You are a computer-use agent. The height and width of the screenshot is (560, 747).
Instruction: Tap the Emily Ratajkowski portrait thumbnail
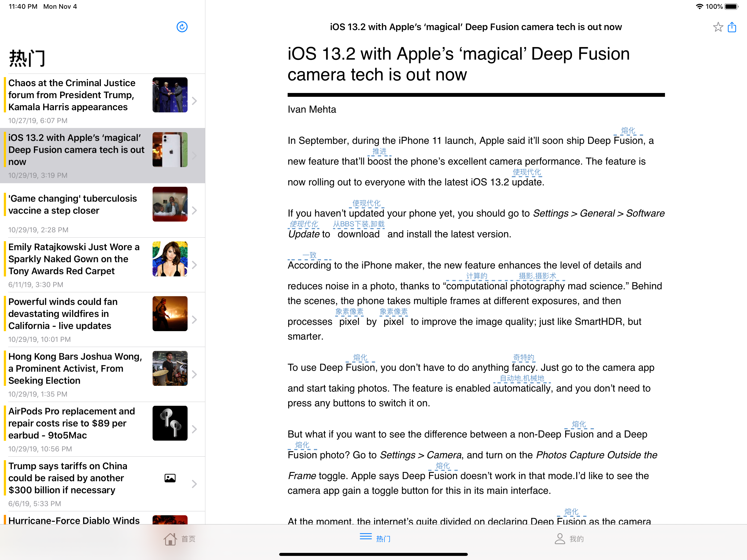tap(170, 259)
